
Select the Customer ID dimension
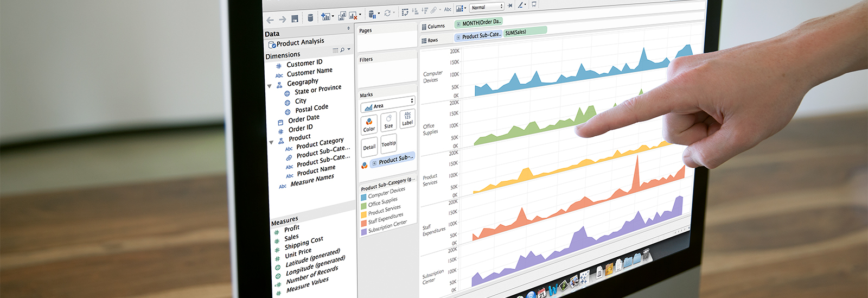coord(304,63)
